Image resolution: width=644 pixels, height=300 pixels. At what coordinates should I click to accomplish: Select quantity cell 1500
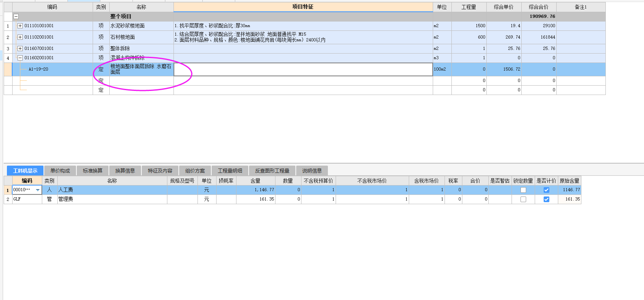coord(469,26)
